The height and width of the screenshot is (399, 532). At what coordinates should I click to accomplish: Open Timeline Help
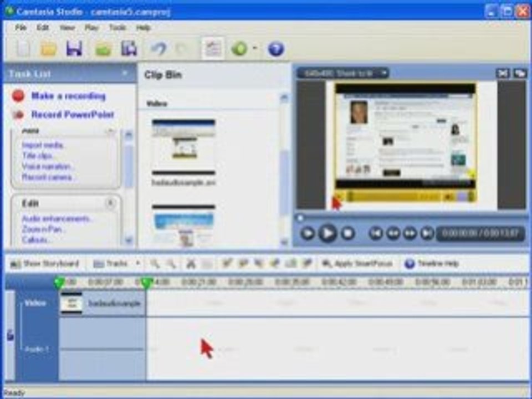[432, 264]
